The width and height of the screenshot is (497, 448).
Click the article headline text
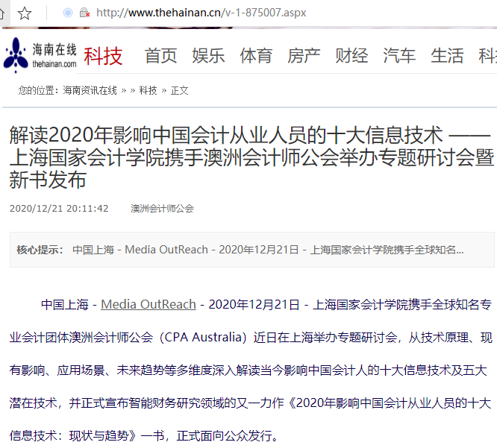point(251,157)
